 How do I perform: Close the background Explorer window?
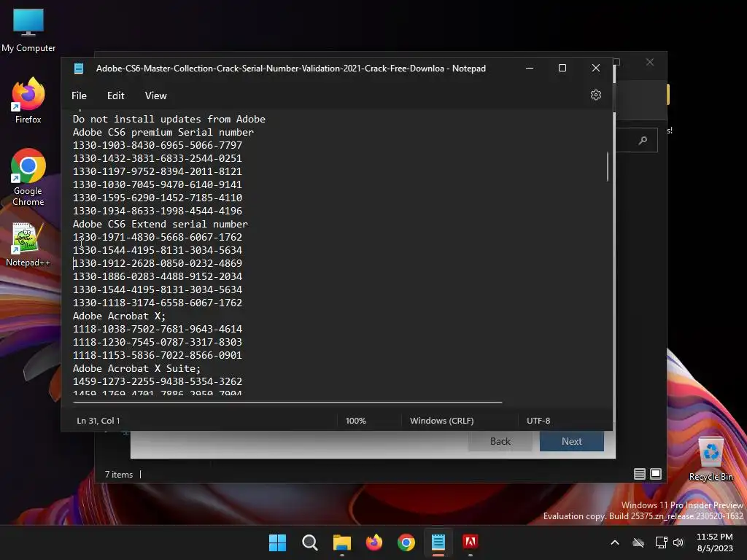click(x=650, y=63)
